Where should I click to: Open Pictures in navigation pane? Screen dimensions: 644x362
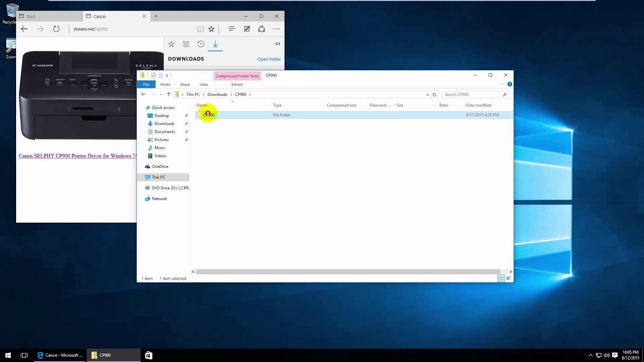click(162, 140)
